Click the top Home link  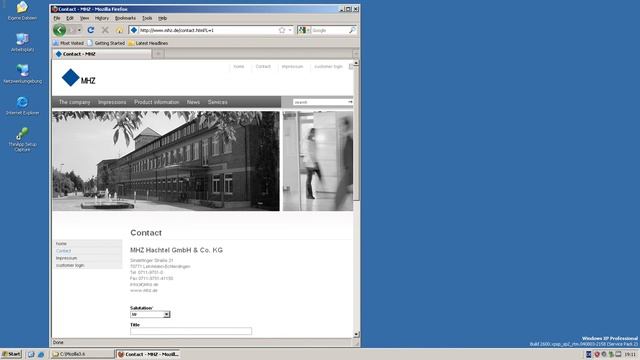pyautogui.click(x=239, y=66)
